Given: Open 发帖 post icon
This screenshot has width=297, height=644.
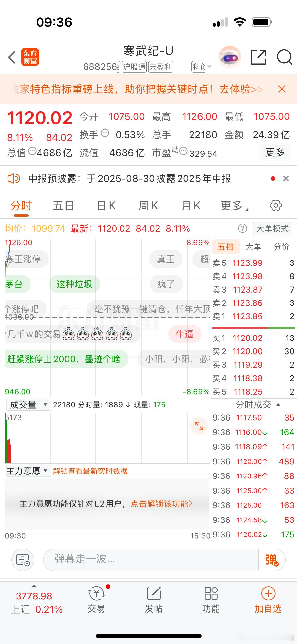Looking at the screenshot, I should [x=154, y=599].
